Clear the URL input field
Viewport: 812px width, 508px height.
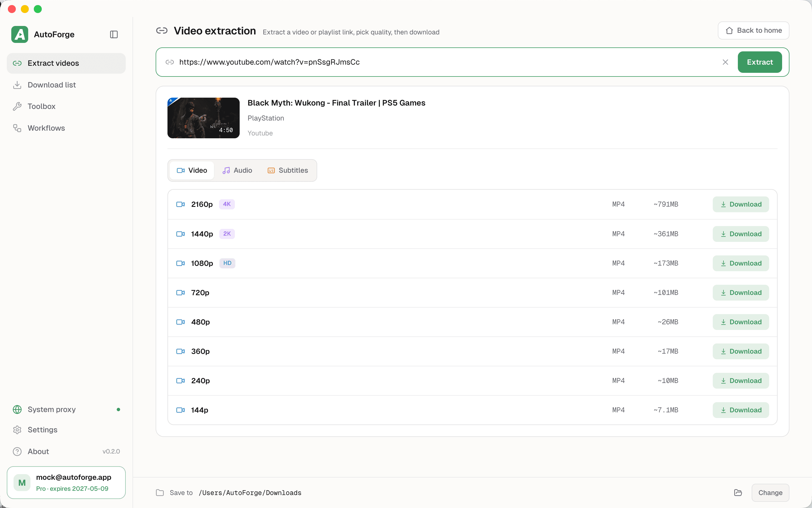(725, 62)
